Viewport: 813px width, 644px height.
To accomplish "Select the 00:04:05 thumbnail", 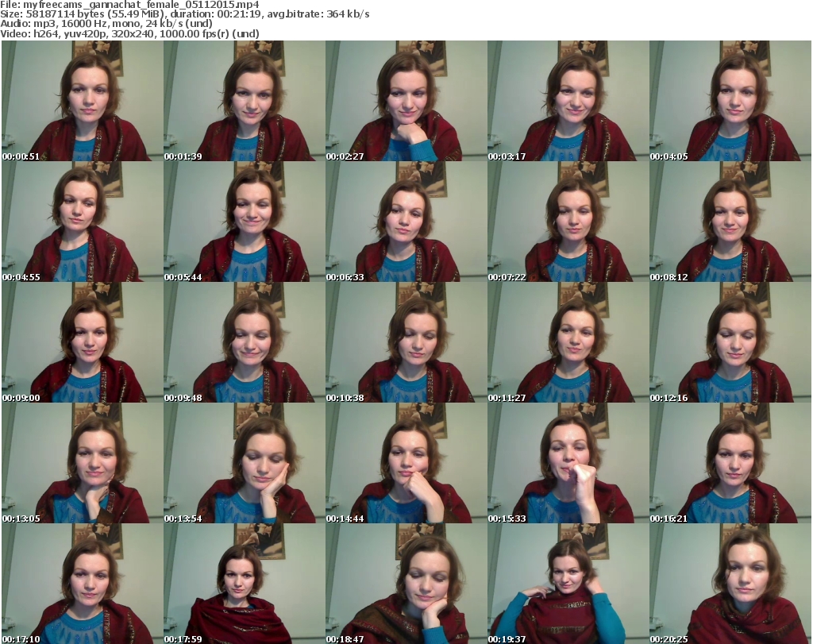I will pos(730,101).
